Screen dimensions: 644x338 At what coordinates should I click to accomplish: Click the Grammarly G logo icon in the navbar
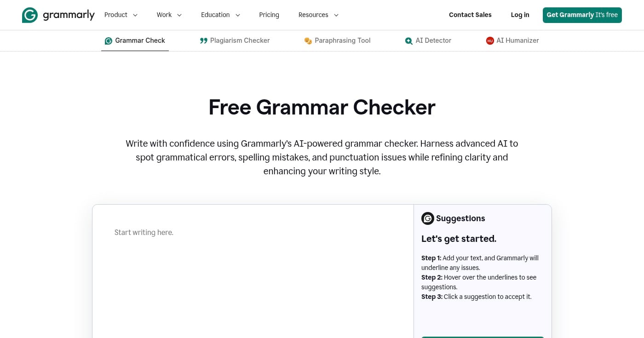click(x=29, y=15)
